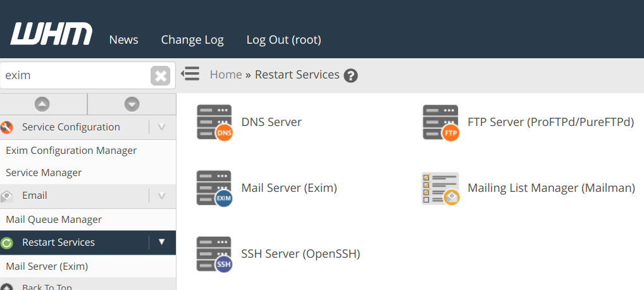Click the WHM logo
Screen dimensions: 644x290
(51, 34)
